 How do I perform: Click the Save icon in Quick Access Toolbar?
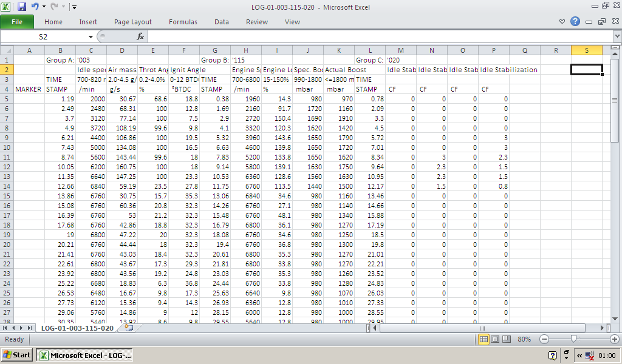[x=22, y=7]
